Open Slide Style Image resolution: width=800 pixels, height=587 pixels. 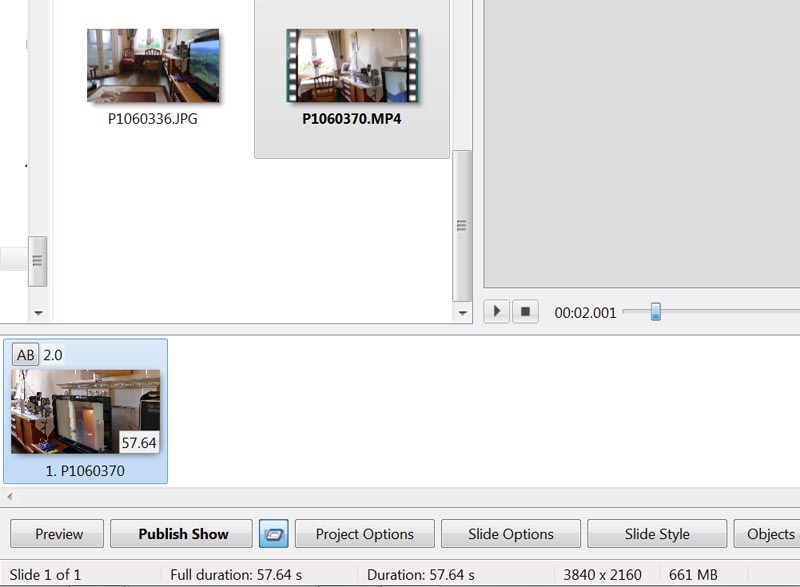click(x=657, y=534)
